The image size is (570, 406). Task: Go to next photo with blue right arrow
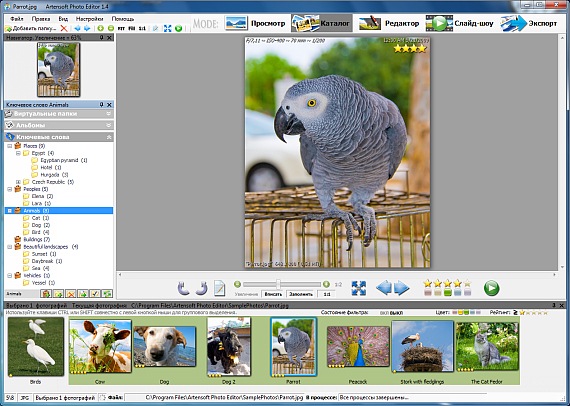click(x=402, y=288)
